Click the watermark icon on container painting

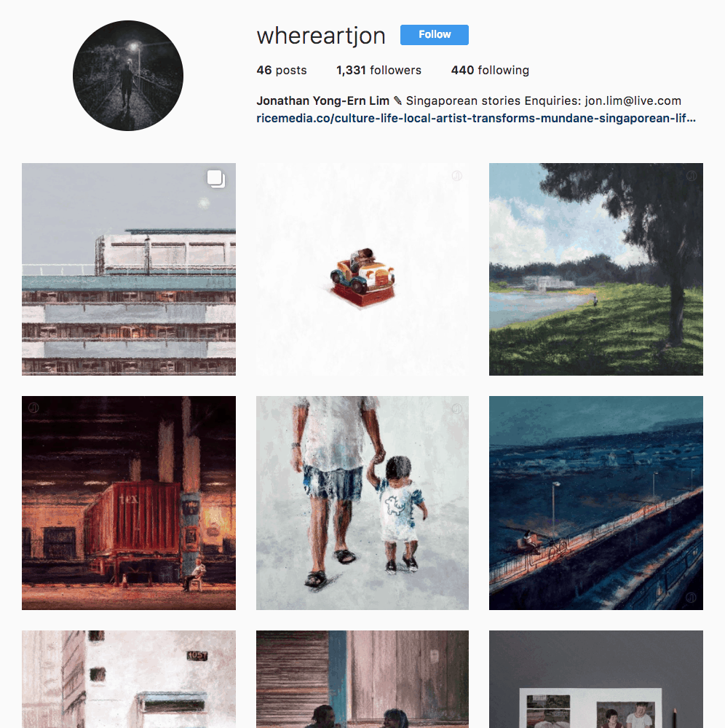33,408
